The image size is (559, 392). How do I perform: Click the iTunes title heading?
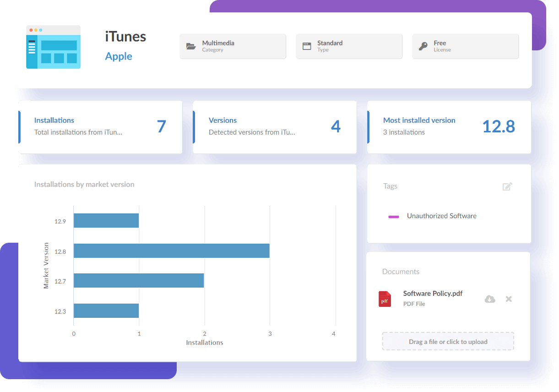click(125, 37)
